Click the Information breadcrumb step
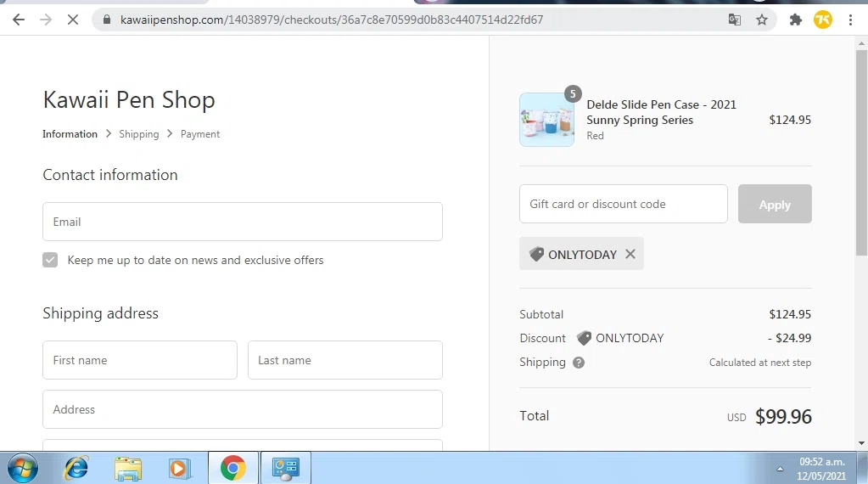868x484 pixels. pyautogui.click(x=70, y=134)
